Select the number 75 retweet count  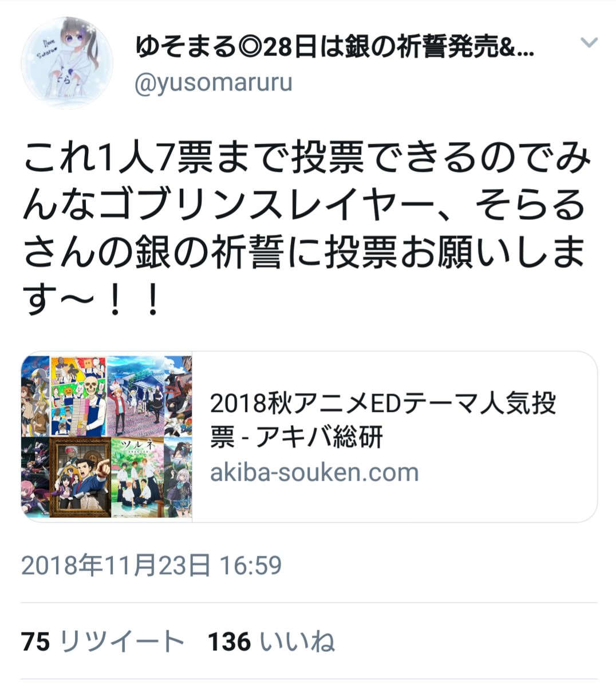tap(35, 642)
